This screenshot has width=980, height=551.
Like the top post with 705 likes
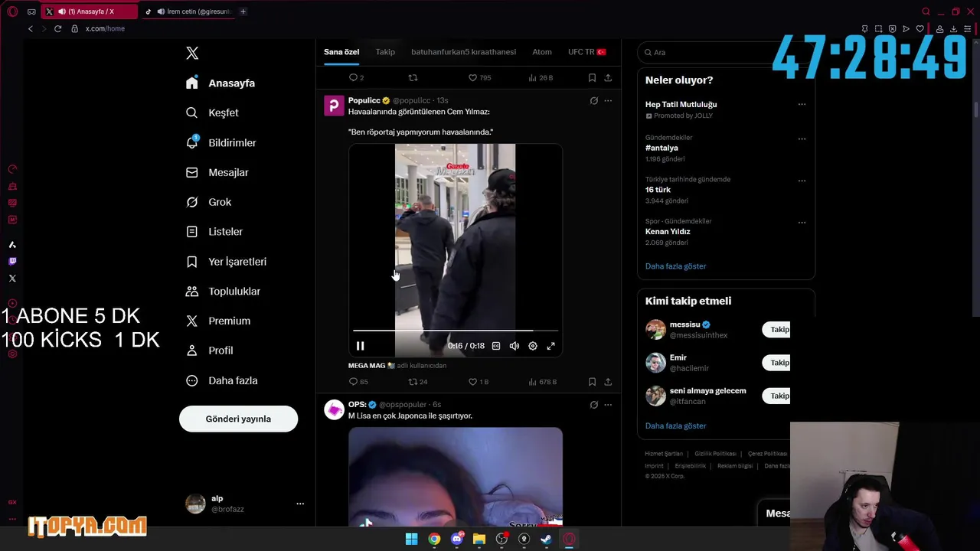click(479, 78)
